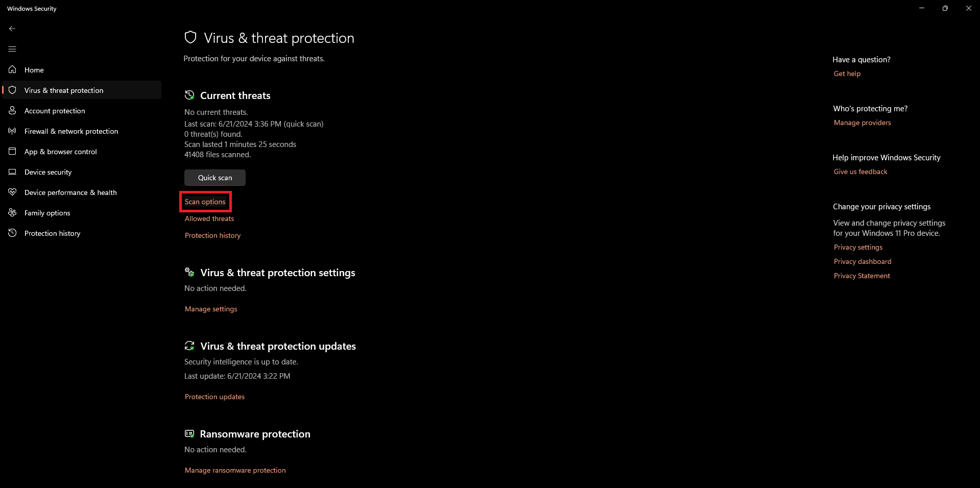Start a Quick scan
980x488 pixels.
click(x=215, y=178)
